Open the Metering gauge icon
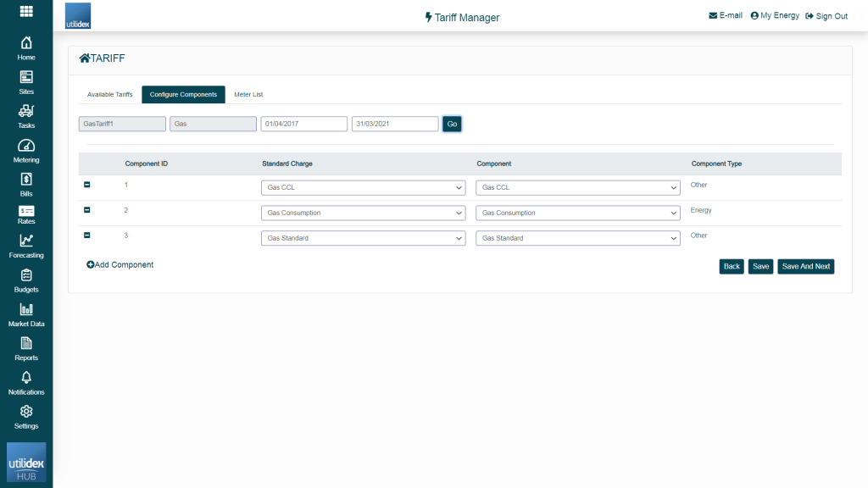868x488 pixels. 26,146
